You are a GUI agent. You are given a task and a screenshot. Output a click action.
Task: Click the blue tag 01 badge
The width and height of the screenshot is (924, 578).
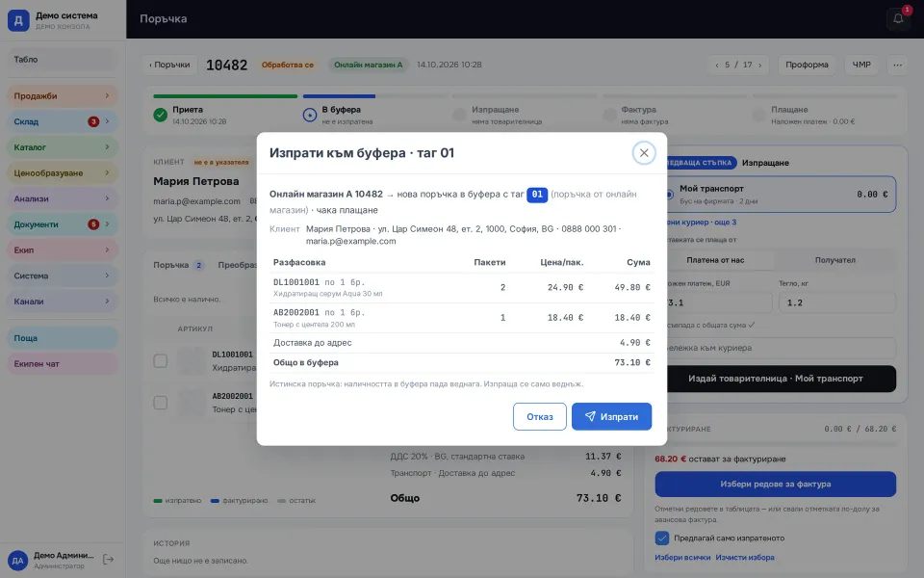click(x=537, y=195)
